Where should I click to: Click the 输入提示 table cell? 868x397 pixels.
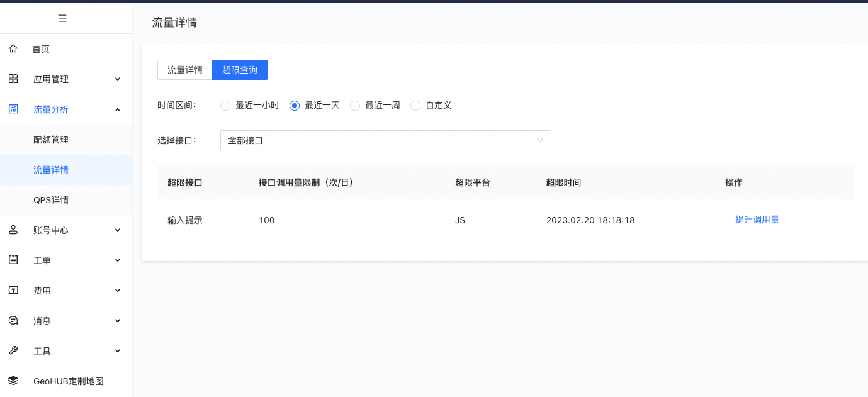185,220
